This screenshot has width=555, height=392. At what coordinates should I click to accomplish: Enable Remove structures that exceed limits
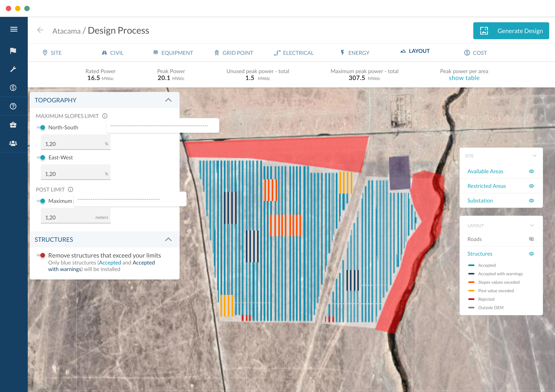pyautogui.click(x=41, y=255)
